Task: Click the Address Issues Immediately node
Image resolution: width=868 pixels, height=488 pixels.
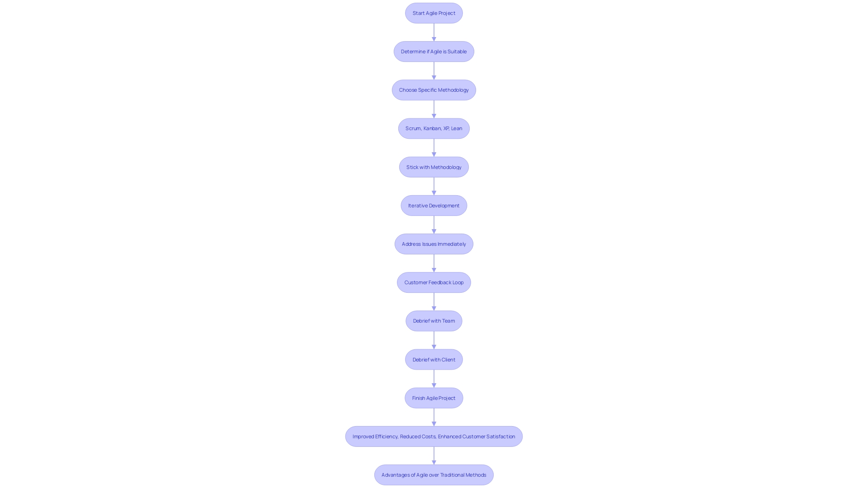Action: pyautogui.click(x=434, y=243)
